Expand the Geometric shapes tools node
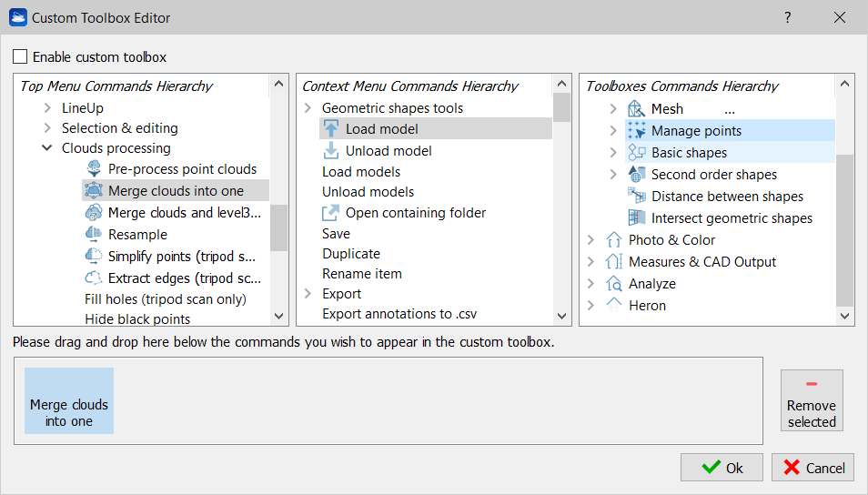This screenshot has height=495, width=868. (308, 108)
